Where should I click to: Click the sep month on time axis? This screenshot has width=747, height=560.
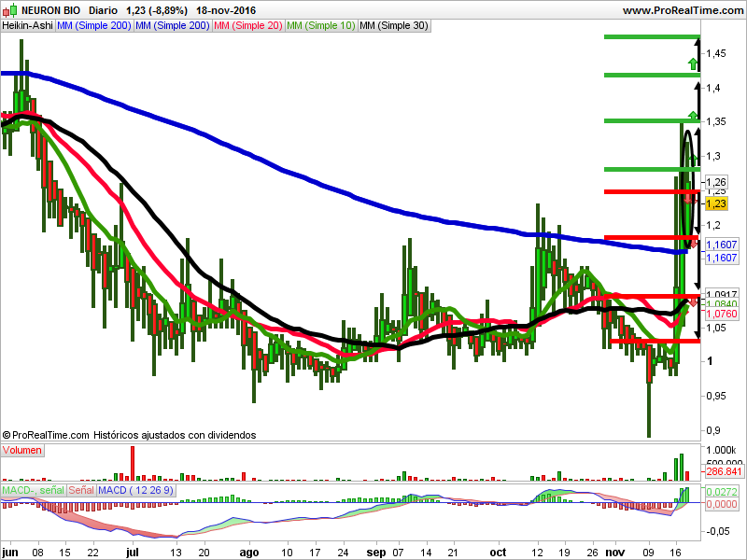click(x=376, y=553)
